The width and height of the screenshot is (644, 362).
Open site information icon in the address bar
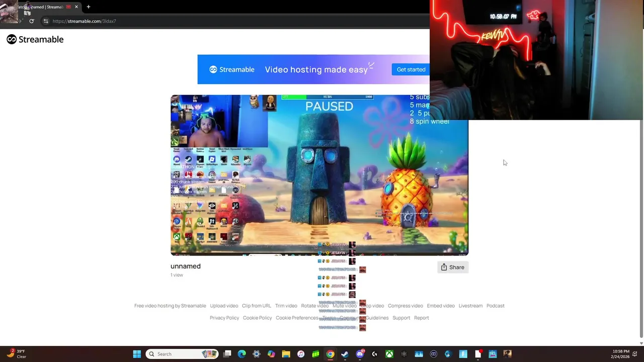click(46, 21)
